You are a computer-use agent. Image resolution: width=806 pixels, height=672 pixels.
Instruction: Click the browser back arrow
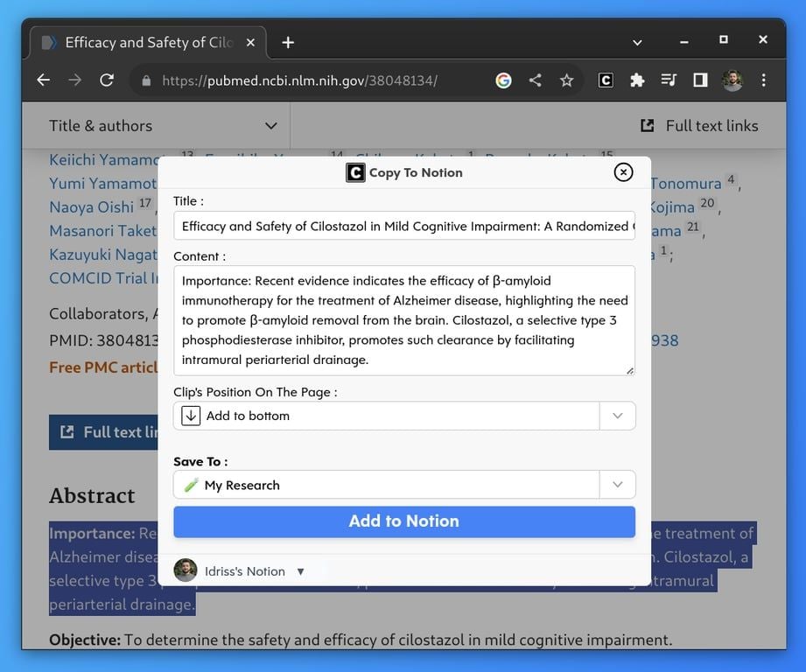point(44,80)
